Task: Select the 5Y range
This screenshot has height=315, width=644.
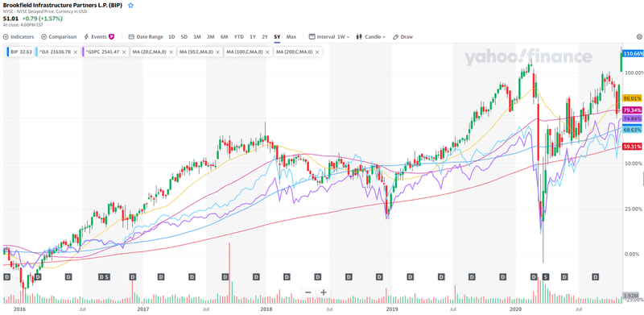Action: coord(278,36)
